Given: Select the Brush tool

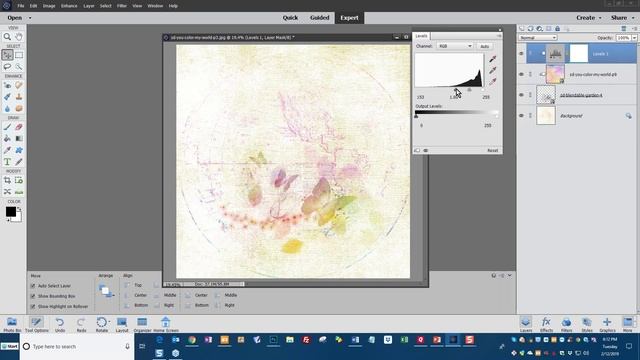Looking at the screenshot, I should [x=7, y=127].
